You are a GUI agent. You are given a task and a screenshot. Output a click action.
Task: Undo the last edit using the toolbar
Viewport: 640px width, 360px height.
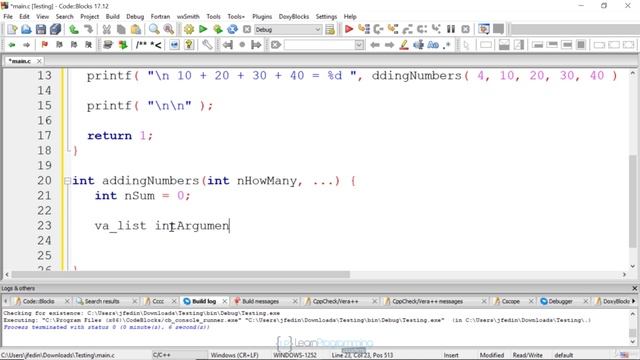(74, 29)
